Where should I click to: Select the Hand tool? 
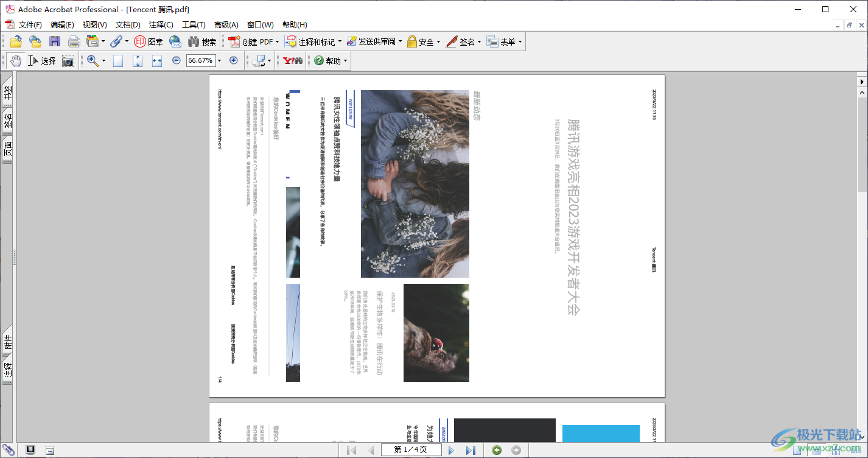15,61
